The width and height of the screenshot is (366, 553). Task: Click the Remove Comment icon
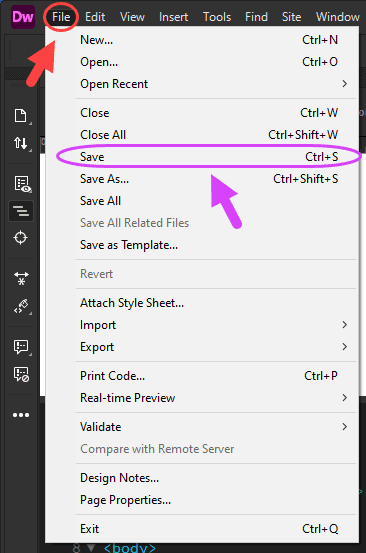pos(21,374)
